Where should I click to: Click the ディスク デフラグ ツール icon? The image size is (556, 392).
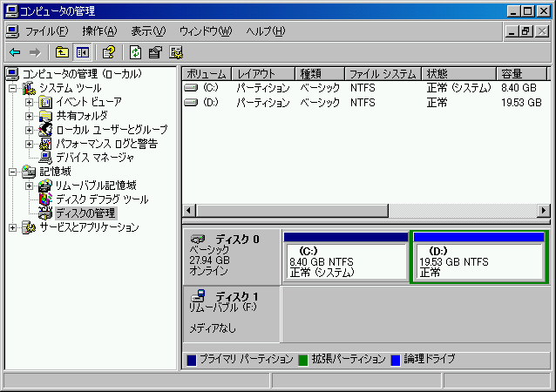coord(45,199)
